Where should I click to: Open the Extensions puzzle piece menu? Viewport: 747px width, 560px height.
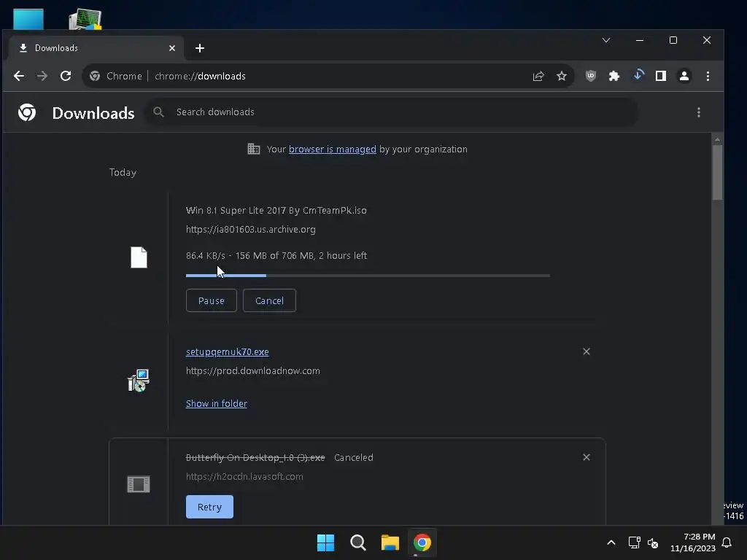pos(614,76)
